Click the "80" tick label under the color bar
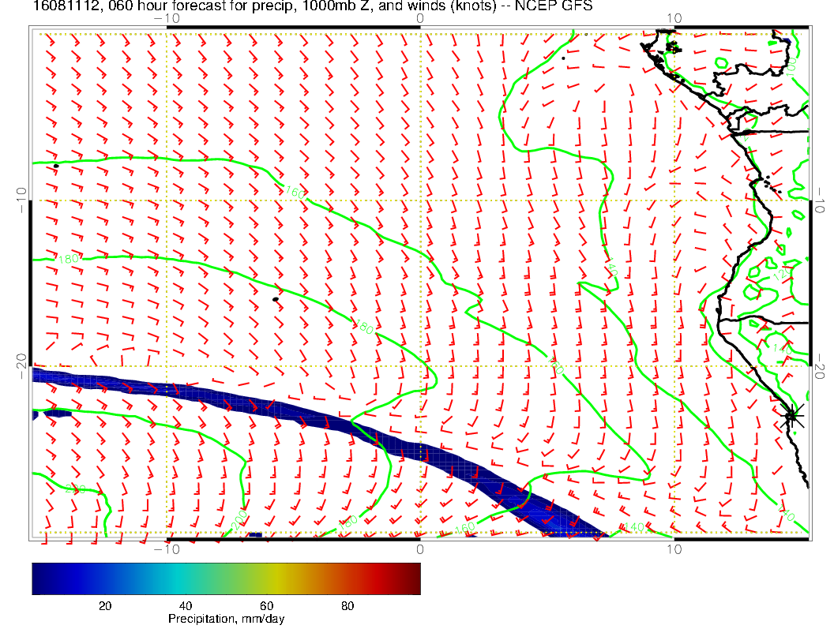The image size is (834, 644). (347, 605)
